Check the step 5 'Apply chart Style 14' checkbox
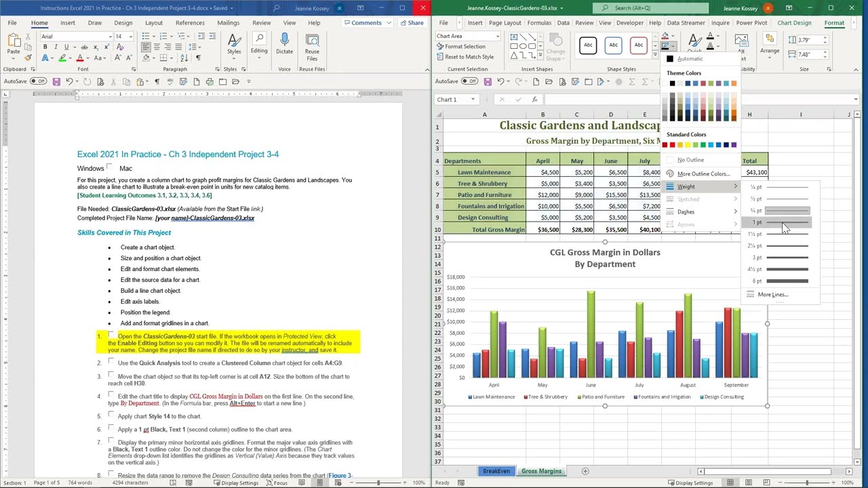Screen dimensions: 868x488 tap(111, 415)
